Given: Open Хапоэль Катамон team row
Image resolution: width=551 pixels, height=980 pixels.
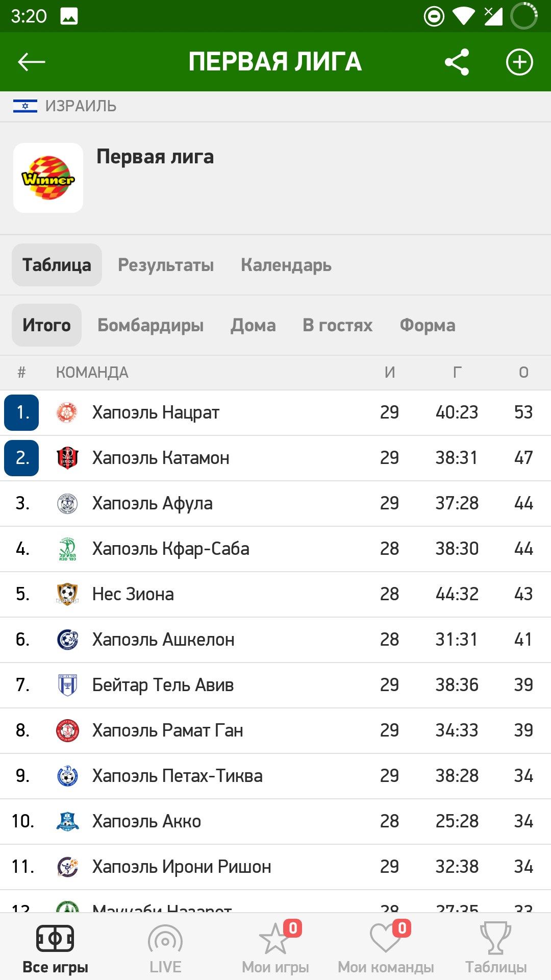Looking at the screenshot, I should [x=275, y=458].
